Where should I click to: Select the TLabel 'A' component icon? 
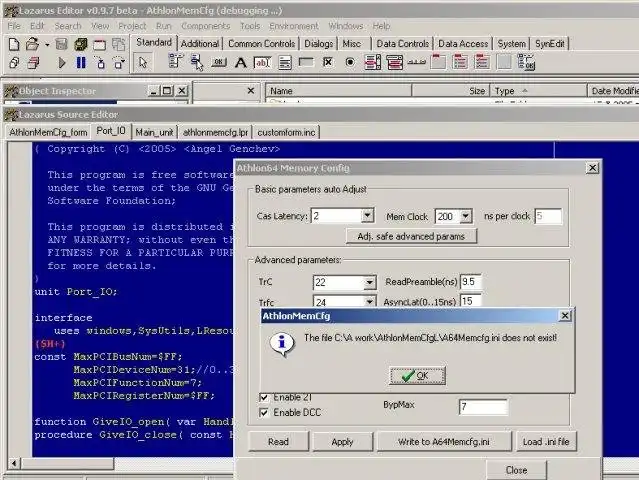pos(240,62)
